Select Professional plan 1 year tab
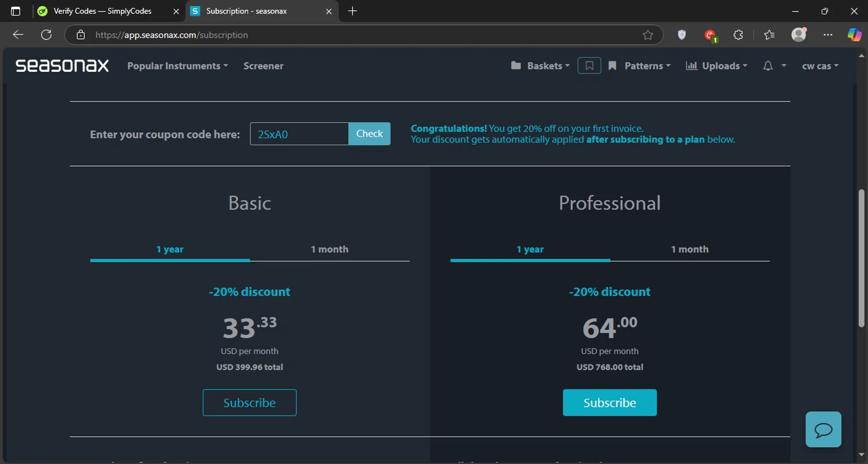The image size is (868, 464). click(x=530, y=249)
